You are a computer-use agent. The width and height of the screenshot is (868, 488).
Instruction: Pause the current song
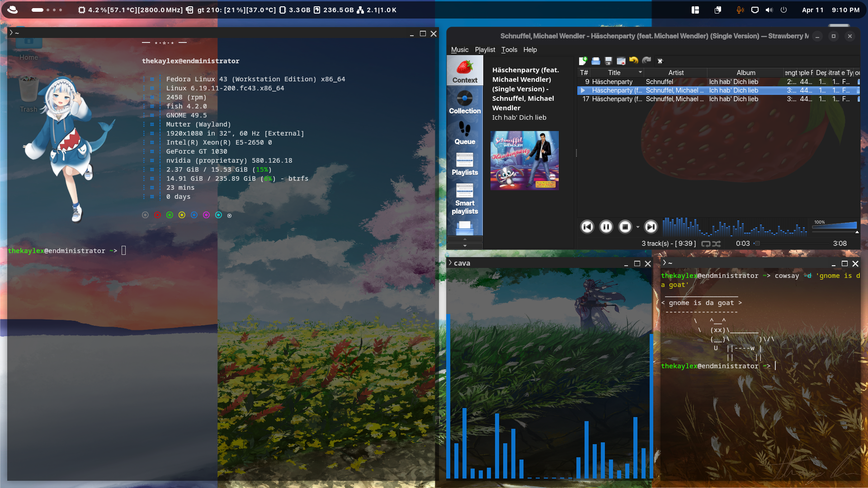(x=606, y=227)
